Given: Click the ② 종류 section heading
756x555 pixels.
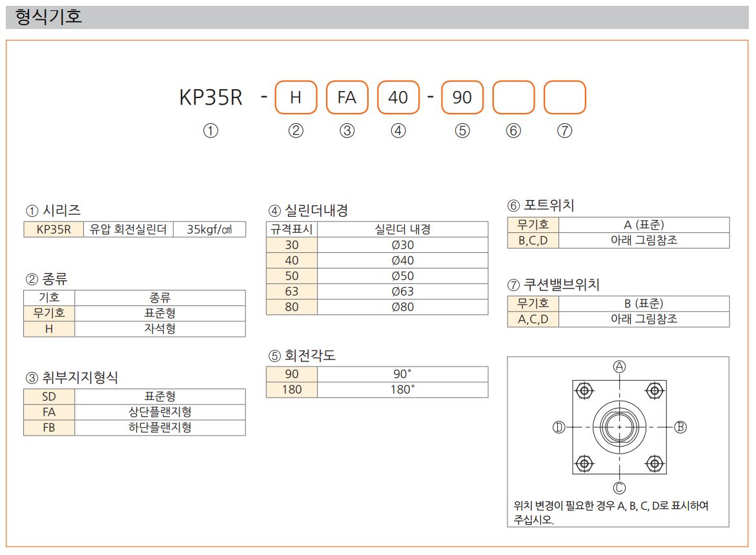Looking at the screenshot, I should (46, 279).
